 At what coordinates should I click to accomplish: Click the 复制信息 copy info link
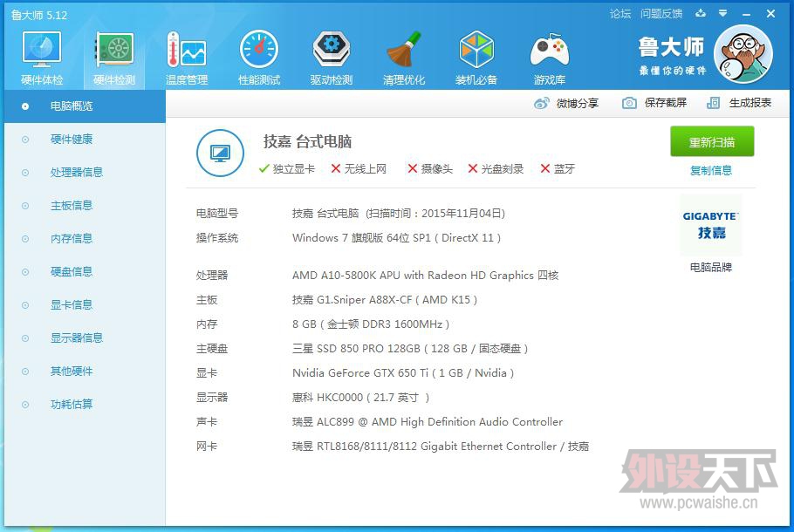(711, 171)
